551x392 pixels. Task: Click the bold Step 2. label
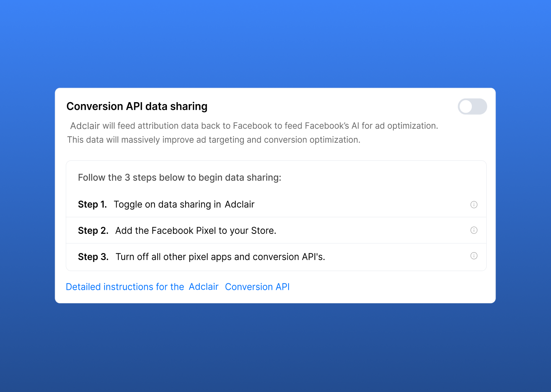[93, 230]
